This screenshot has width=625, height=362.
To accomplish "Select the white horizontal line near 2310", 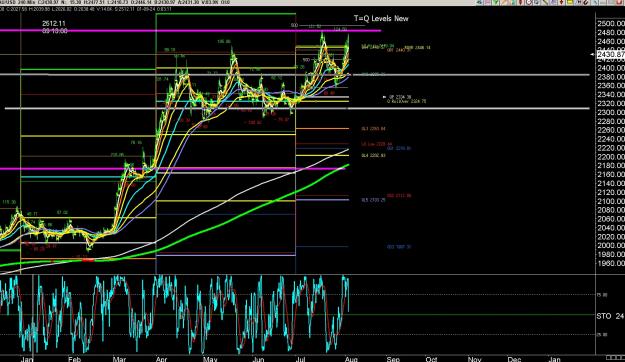I will click(x=297, y=108).
